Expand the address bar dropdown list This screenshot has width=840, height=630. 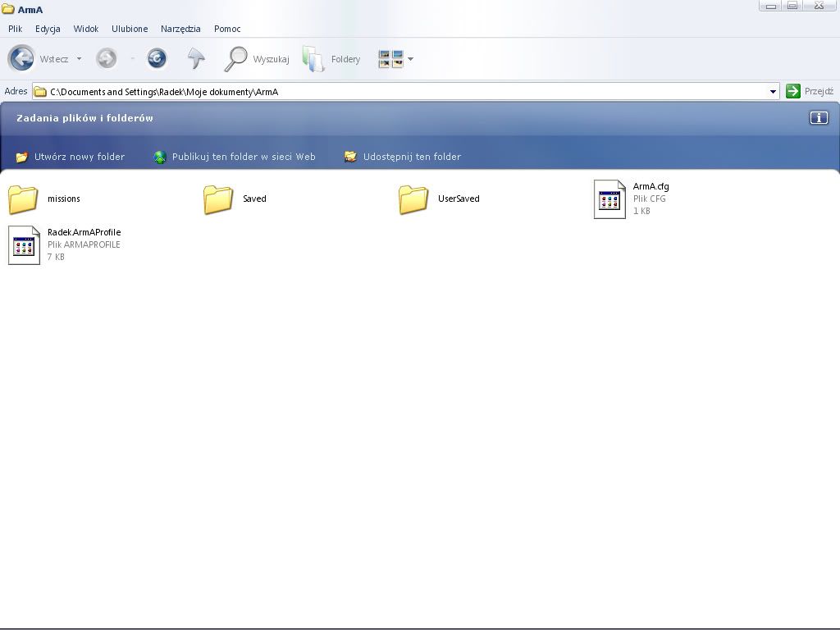point(773,92)
